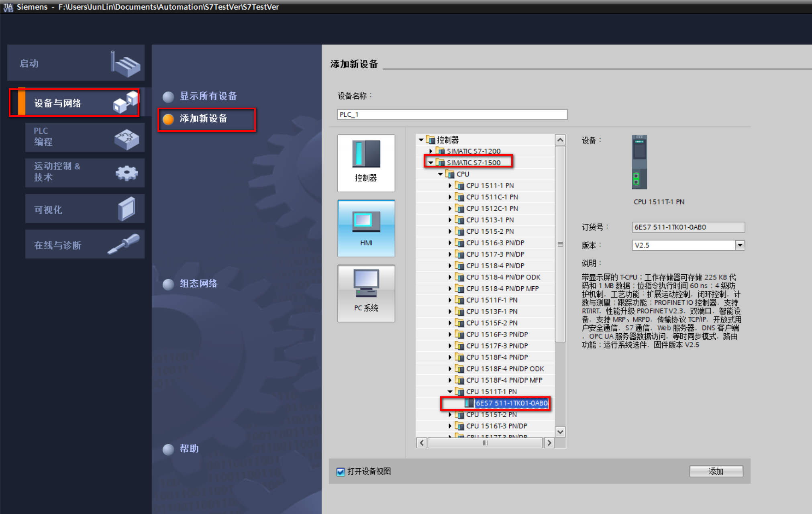Open the 运动控制 & 技术 portal
812x514 pixels.
[x=85, y=172]
